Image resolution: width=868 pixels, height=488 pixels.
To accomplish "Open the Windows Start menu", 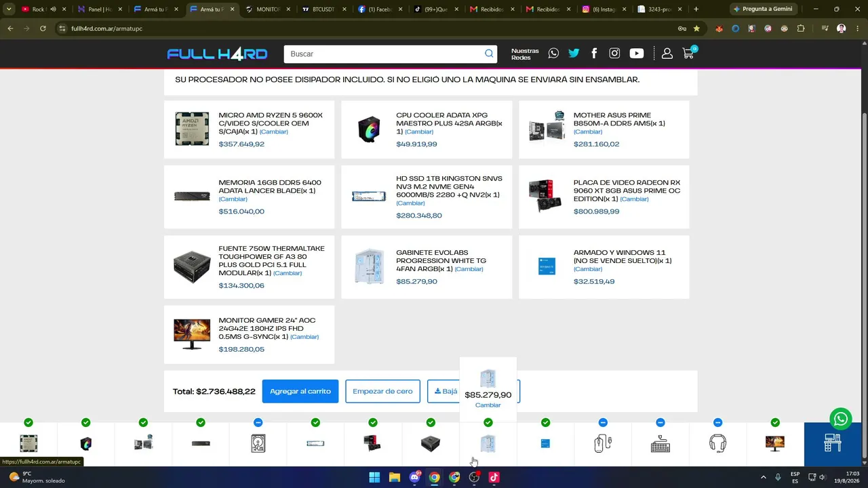I will pos(374,477).
